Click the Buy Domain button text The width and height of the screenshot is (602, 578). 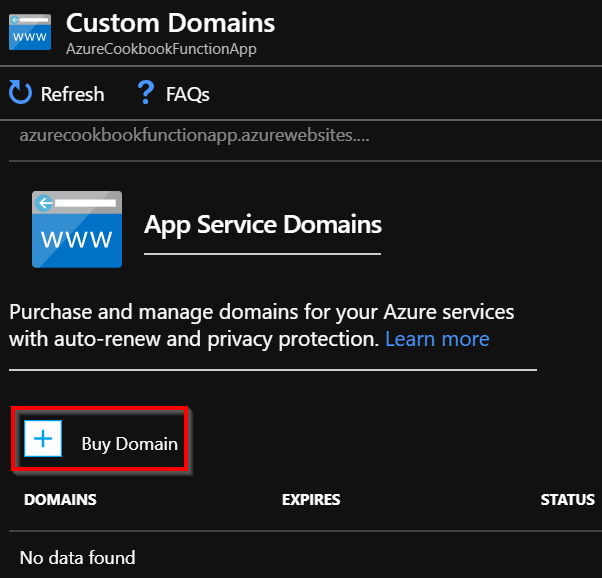coord(129,443)
